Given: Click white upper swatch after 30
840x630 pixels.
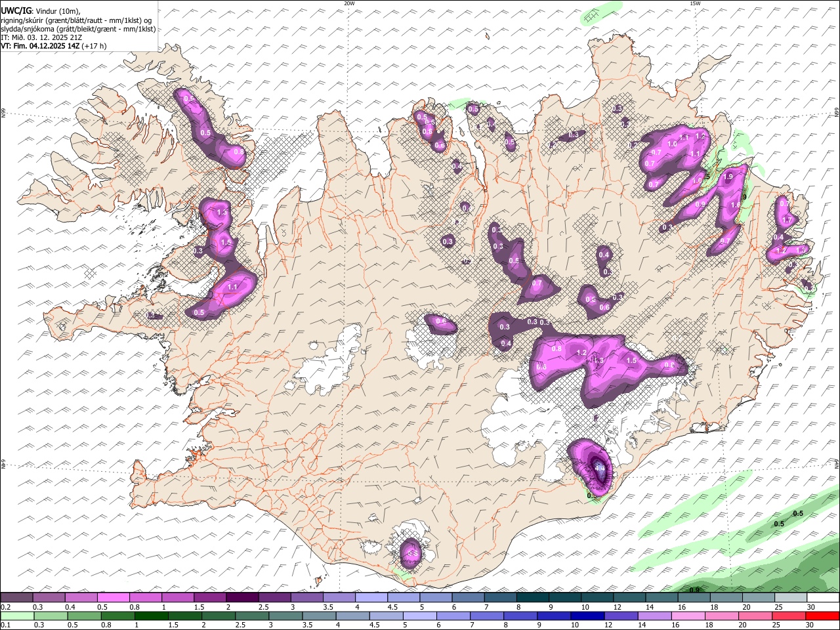Looking at the screenshot, I should point(824,598).
